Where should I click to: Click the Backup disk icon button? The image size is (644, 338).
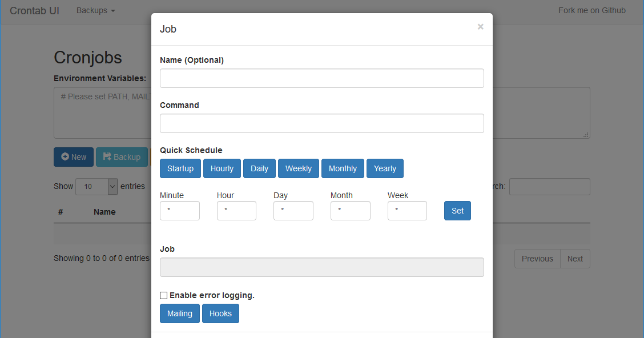click(122, 157)
